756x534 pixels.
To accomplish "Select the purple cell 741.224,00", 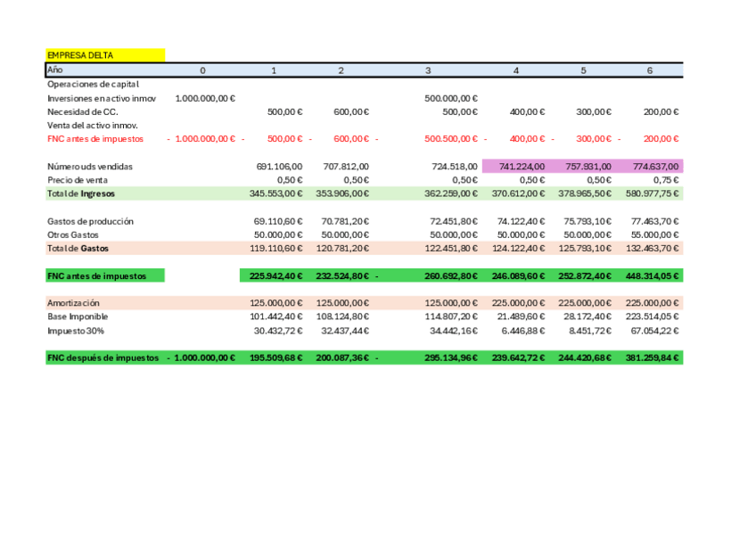I will (x=515, y=167).
